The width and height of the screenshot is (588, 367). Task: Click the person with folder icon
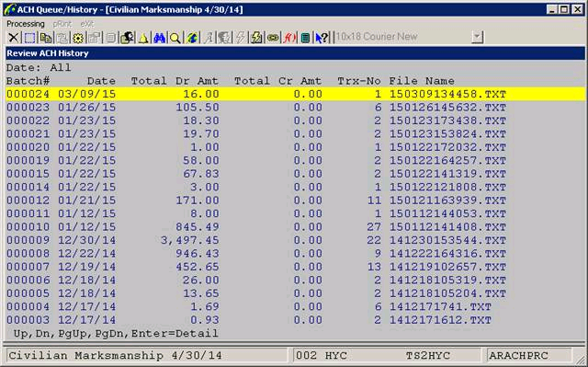[x=127, y=38]
